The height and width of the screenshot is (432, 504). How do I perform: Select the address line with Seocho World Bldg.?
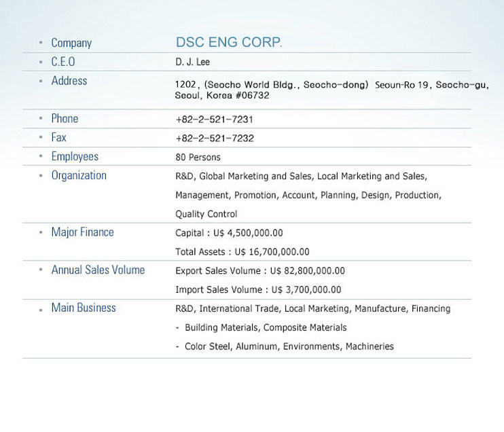[331, 85]
